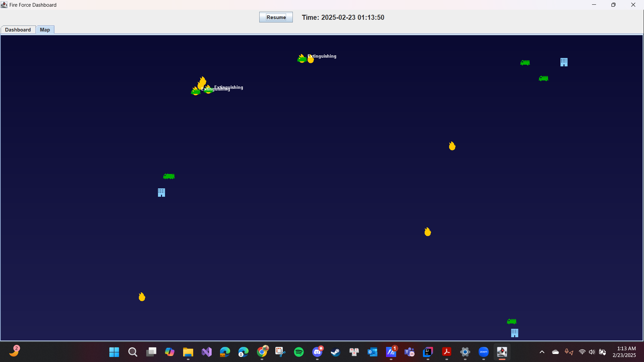Screen dimensions: 644x362
Task: Click the fire station building on the left
Action: [x=161, y=192]
